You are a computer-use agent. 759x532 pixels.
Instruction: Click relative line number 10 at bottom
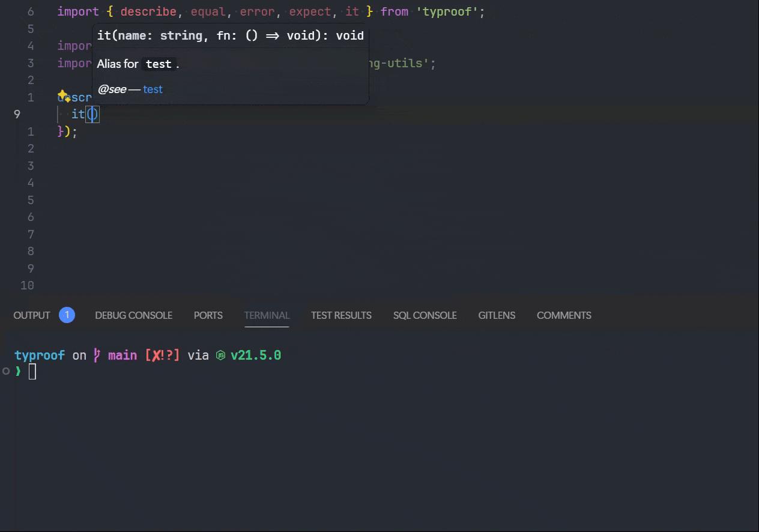(27, 285)
